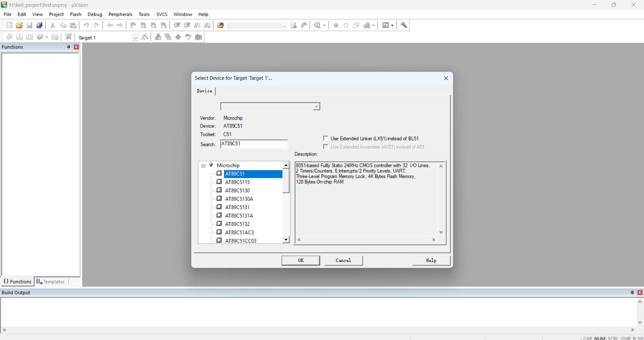Click the Redo arrow icon
This screenshot has width=644, height=340.
(x=96, y=25)
